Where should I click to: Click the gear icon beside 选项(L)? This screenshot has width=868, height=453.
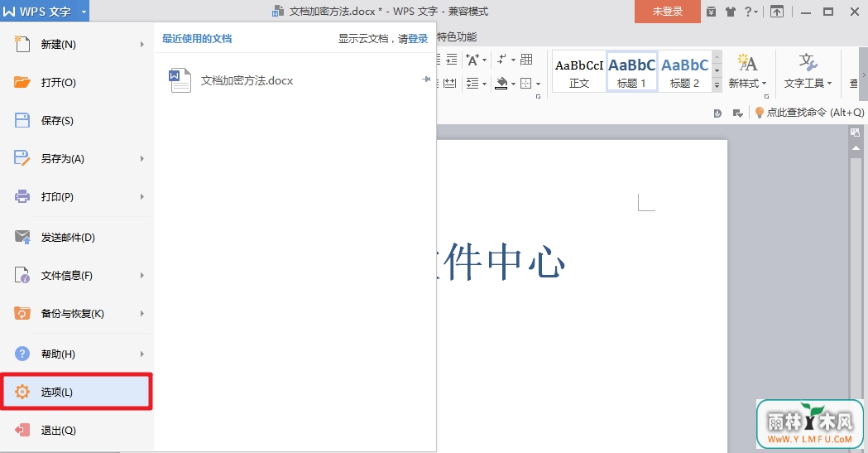pos(22,392)
